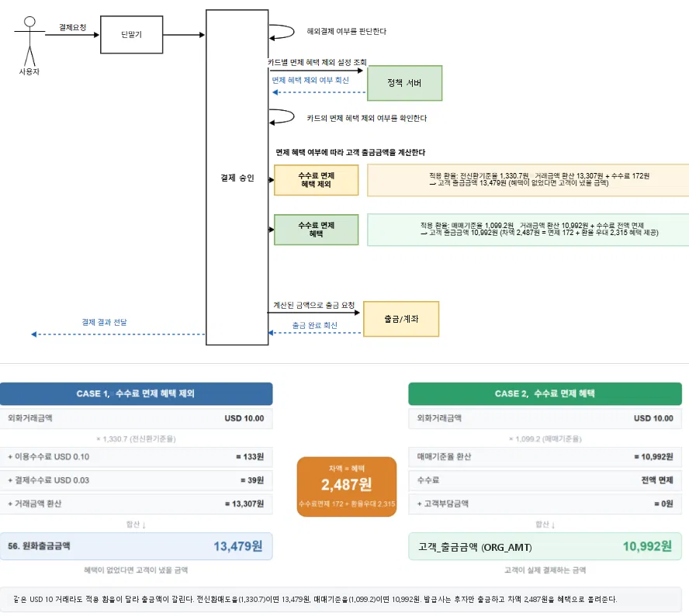Screen dimensions: 689x616
Task: Click the green 정책 서버 box
Action: 405,83
